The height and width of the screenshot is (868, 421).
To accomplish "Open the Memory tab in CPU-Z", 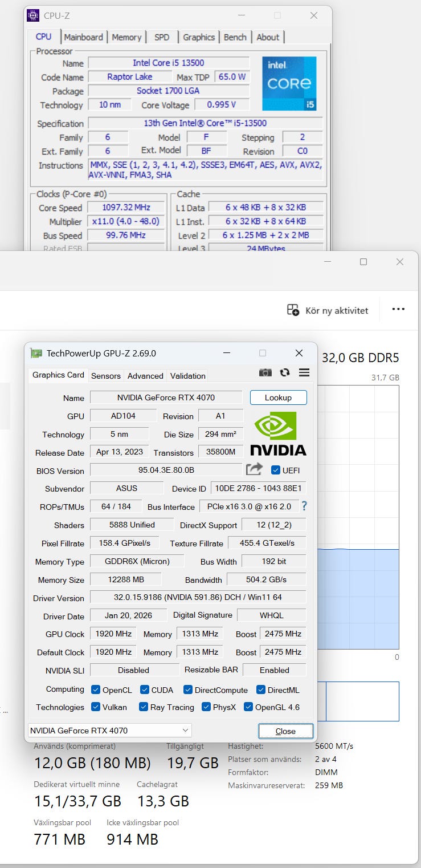I will pos(126,37).
